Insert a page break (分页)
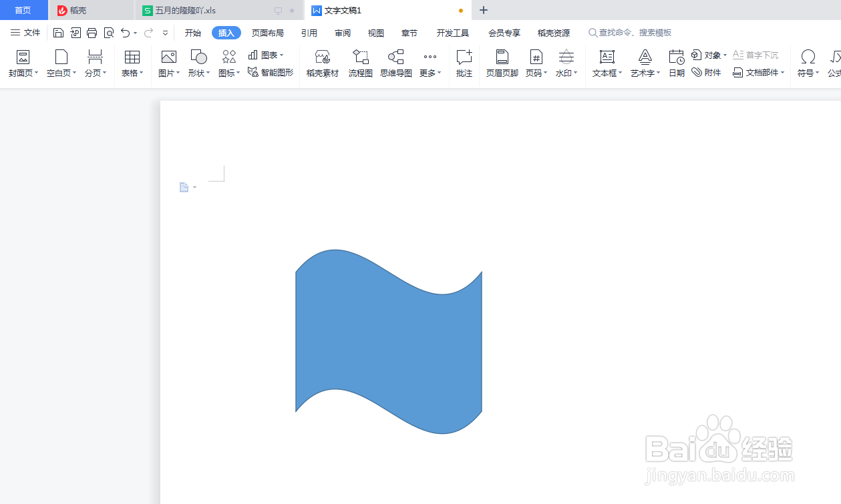The width and height of the screenshot is (841, 504). 96,64
